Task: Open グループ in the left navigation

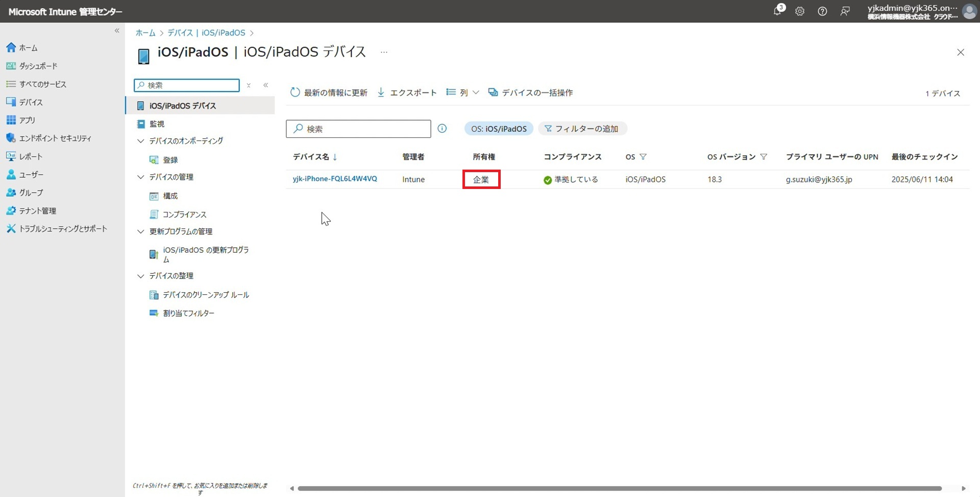Action: tap(24, 193)
